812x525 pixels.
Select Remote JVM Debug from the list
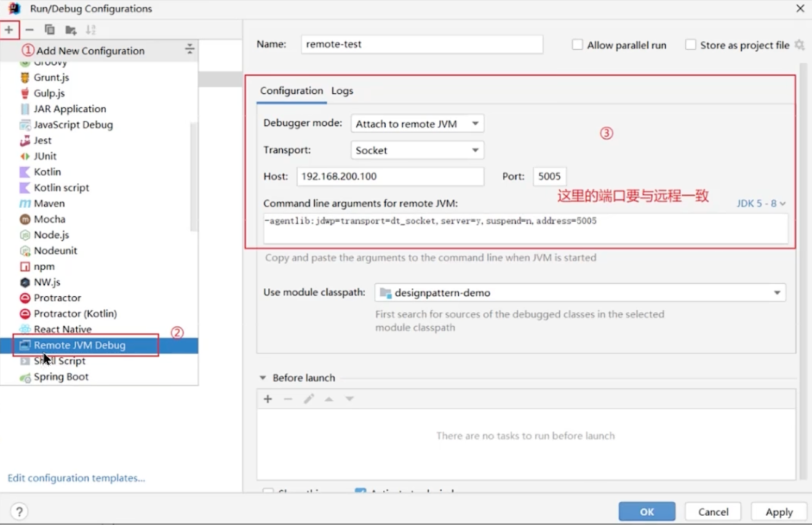(x=79, y=345)
